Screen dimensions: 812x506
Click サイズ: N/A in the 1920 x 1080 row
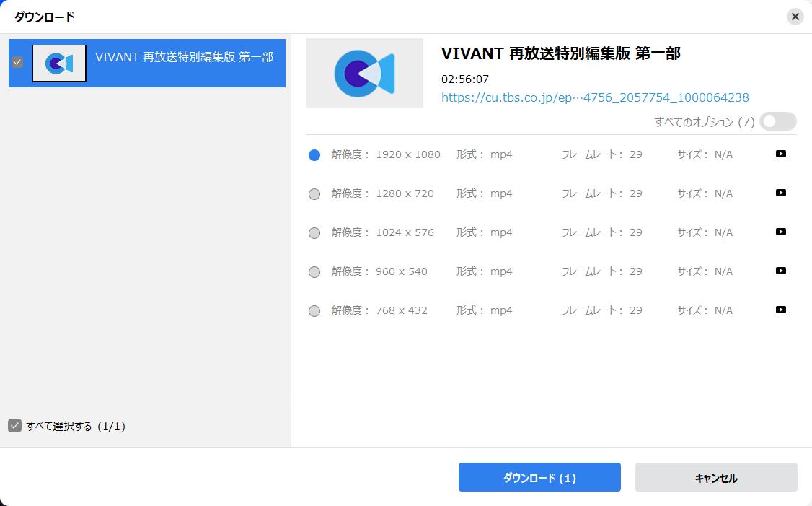click(x=705, y=154)
